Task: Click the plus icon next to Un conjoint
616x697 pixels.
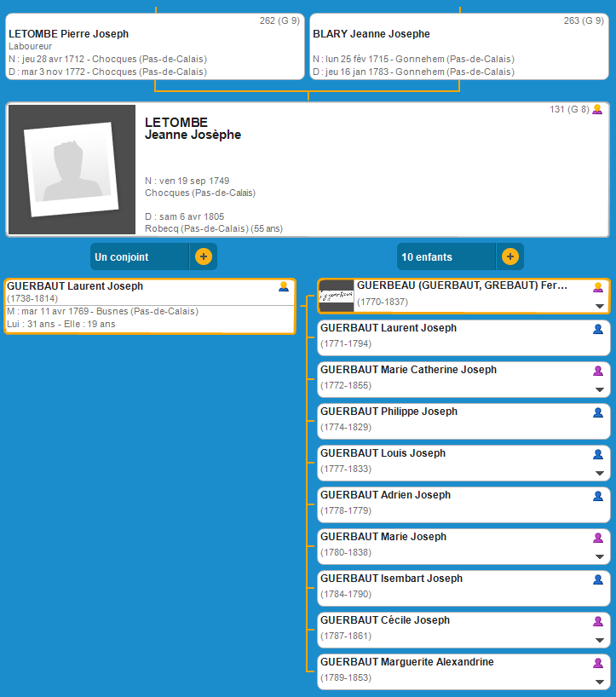Action: pos(203,256)
